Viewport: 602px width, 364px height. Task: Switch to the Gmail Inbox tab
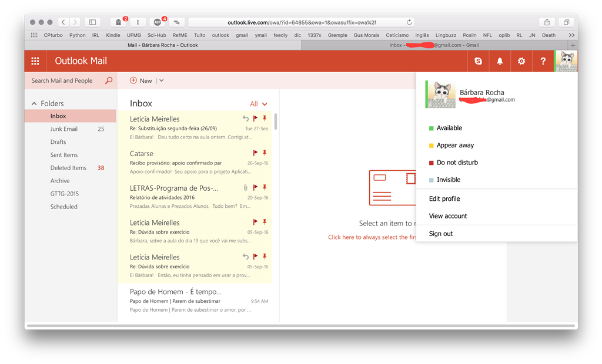click(434, 45)
